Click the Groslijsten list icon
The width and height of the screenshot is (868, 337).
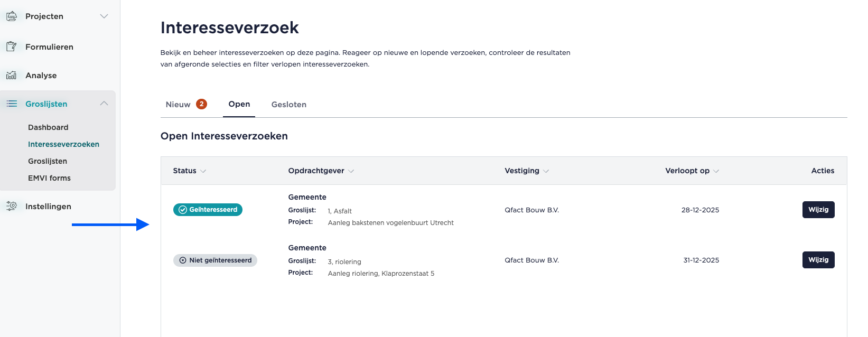pos(12,104)
